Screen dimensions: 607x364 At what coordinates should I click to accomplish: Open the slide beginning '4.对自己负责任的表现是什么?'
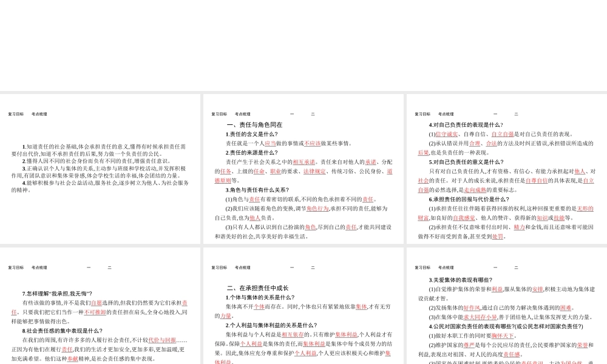(x=507, y=169)
